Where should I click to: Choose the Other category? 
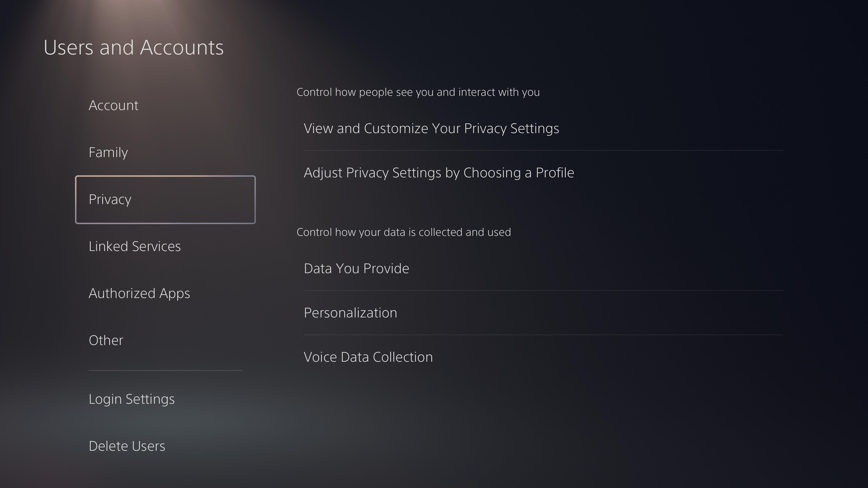click(106, 340)
